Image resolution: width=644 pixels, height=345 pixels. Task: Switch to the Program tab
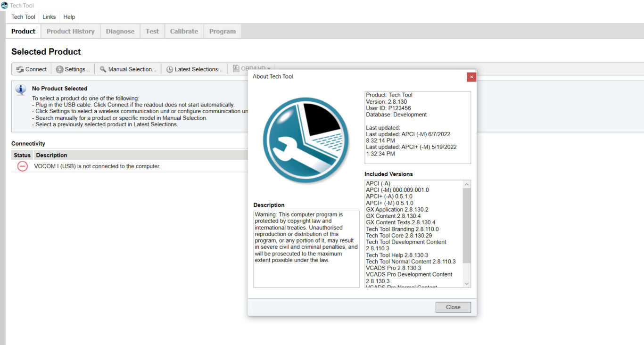(223, 32)
